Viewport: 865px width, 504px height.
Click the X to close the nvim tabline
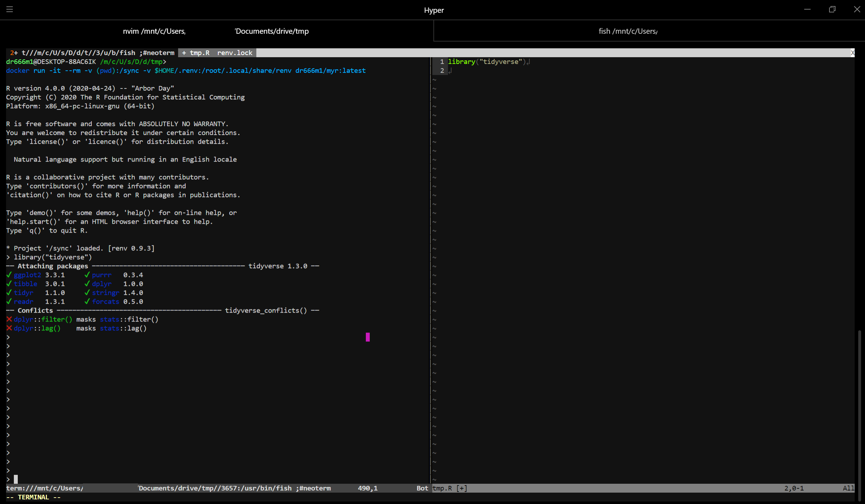852,53
